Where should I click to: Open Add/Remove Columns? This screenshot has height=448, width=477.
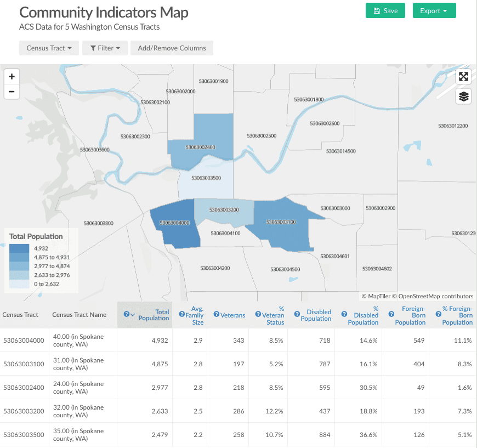[172, 48]
